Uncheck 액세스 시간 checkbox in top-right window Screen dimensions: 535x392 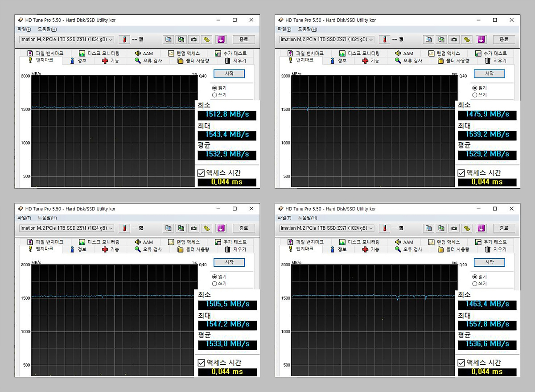click(461, 173)
